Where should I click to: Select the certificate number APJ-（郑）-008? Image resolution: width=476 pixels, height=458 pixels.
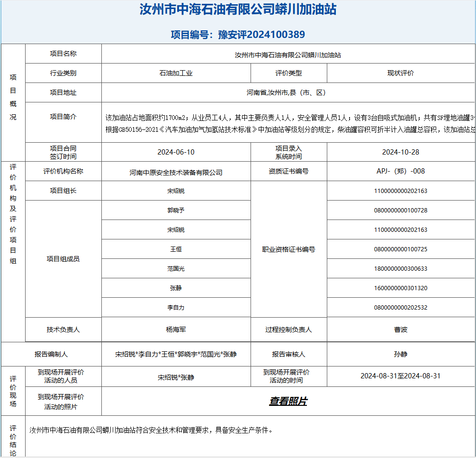point(401,171)
